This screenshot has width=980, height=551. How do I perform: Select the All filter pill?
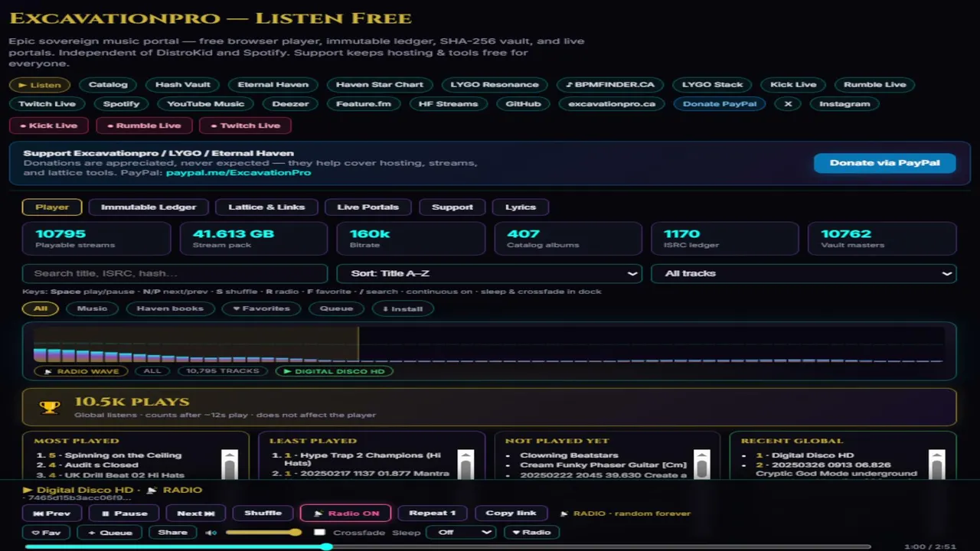click(41, 309)
